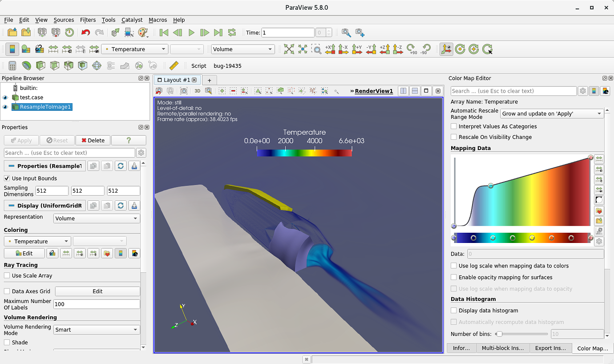Click the cyan opacity control point
614x364 pixels.
click(491, 186)
